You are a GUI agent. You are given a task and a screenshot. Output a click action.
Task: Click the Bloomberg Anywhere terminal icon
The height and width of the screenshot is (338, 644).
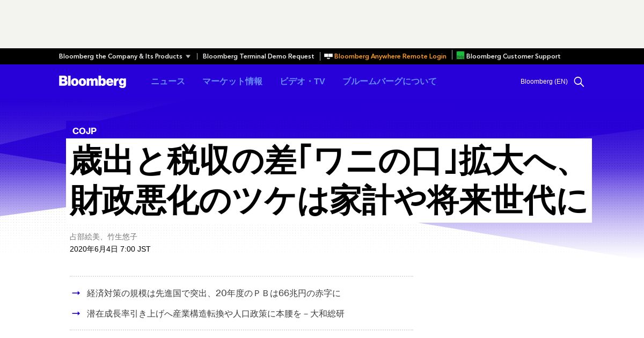(328, 56)
